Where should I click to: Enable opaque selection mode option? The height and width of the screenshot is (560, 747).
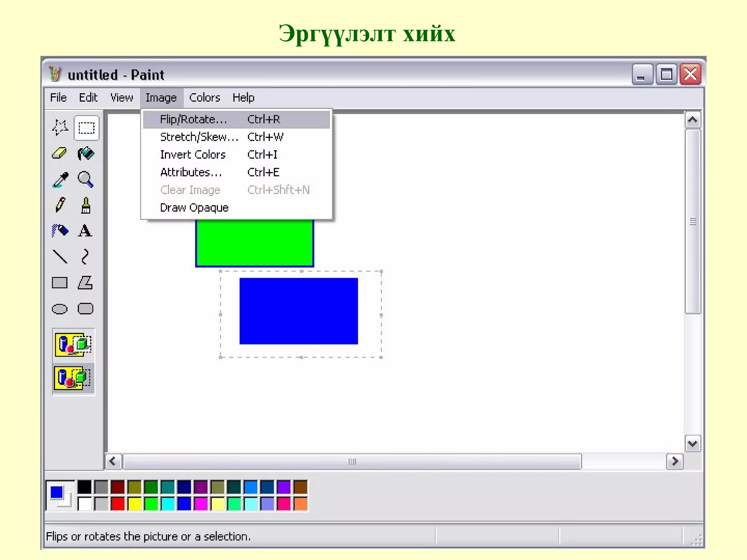[73, 344]
